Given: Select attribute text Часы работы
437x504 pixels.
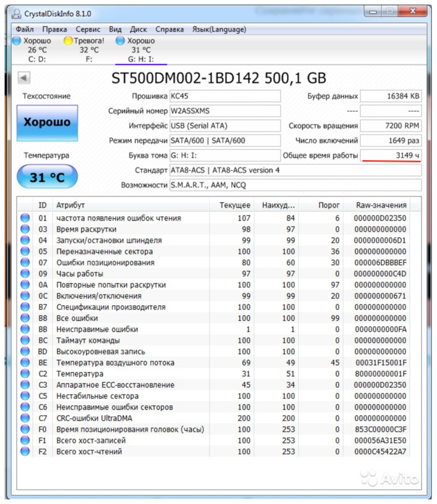Looking at the screenshot, I should [x=80, y=274].
